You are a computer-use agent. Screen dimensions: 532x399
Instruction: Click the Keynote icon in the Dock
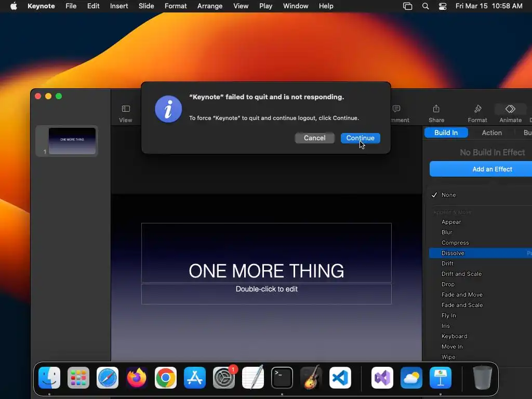click(441, 378)
